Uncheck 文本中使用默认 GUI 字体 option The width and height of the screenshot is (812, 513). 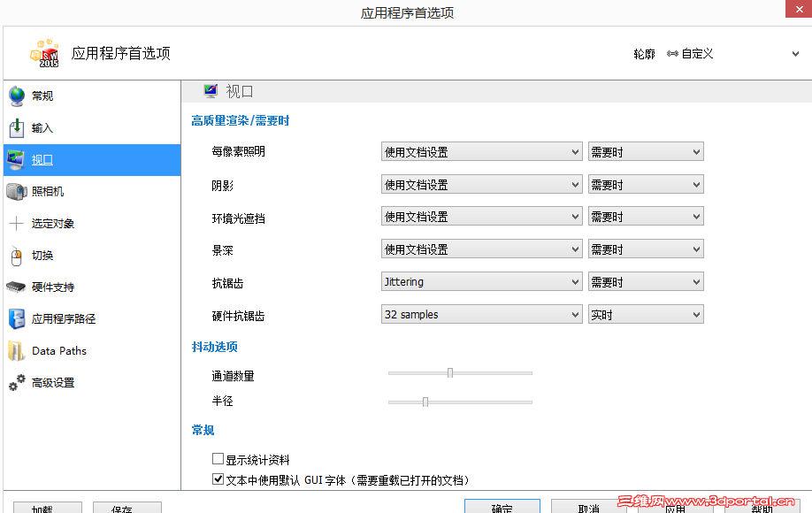(x=218, y=479)
